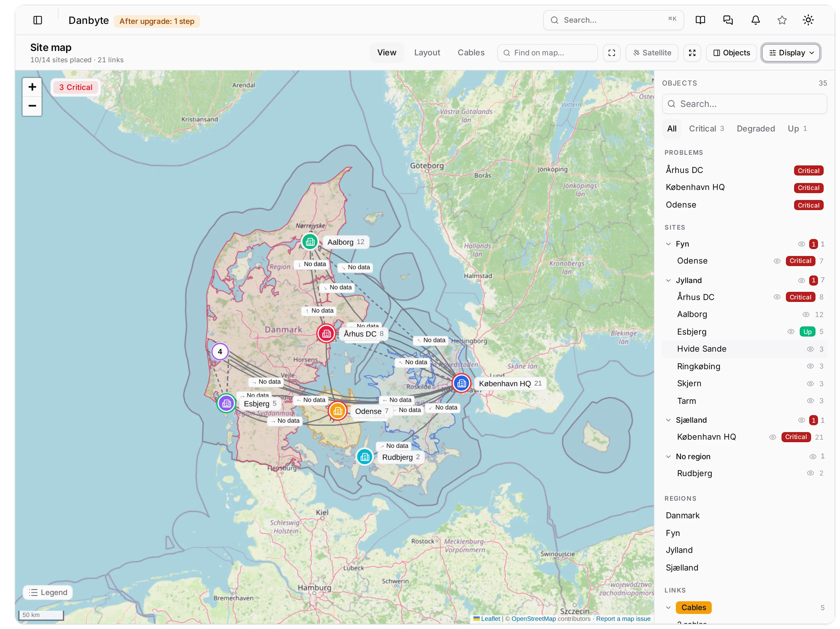Open the OpenStreetMap link
The height and width of the screenshot is (629, 840).
(x=533, y=618)
